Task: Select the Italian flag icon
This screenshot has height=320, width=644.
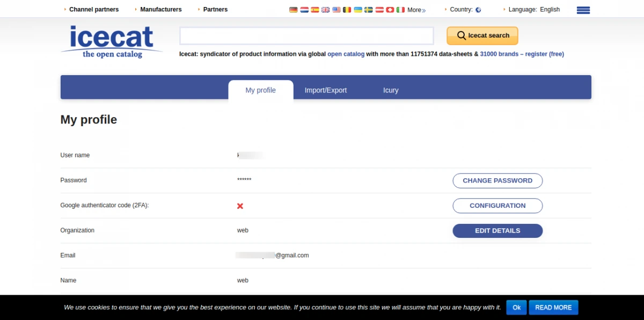Action: pos(400,10)
